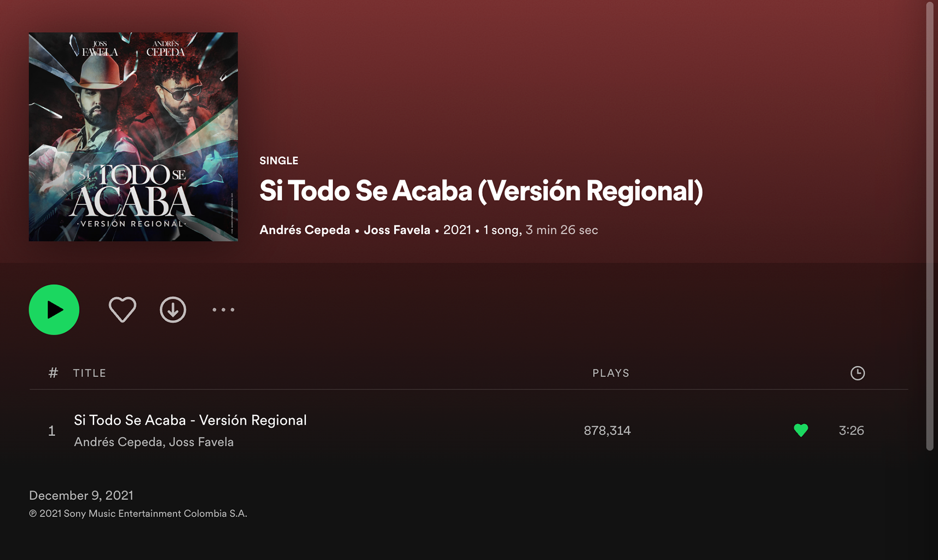Unlike the track via green heart
Viewport: 938px width, 560px height.
click(x=801, y=430)
